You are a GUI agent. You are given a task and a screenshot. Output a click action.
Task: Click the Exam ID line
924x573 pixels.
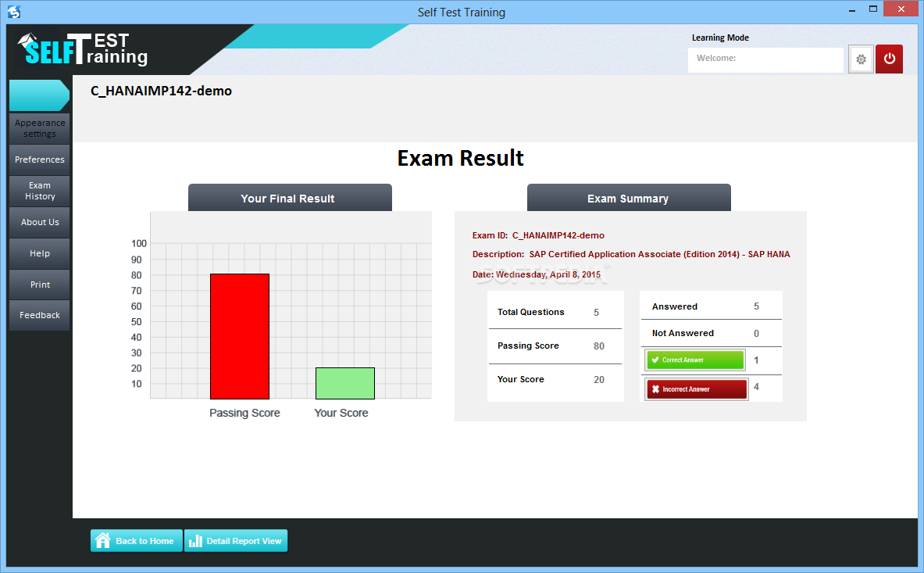tap(538, 235)
